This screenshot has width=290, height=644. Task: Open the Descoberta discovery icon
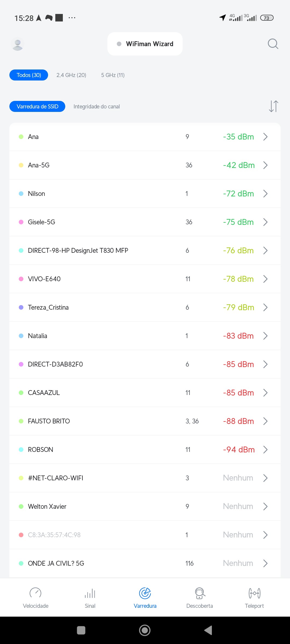tap(200, 593)
